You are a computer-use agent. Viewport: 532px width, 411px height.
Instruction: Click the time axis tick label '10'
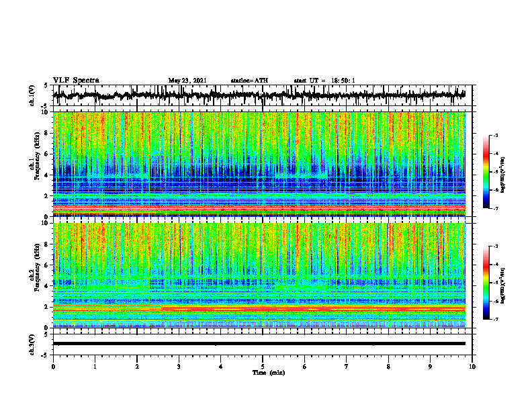pyautogui.click(x=472, y=367)
